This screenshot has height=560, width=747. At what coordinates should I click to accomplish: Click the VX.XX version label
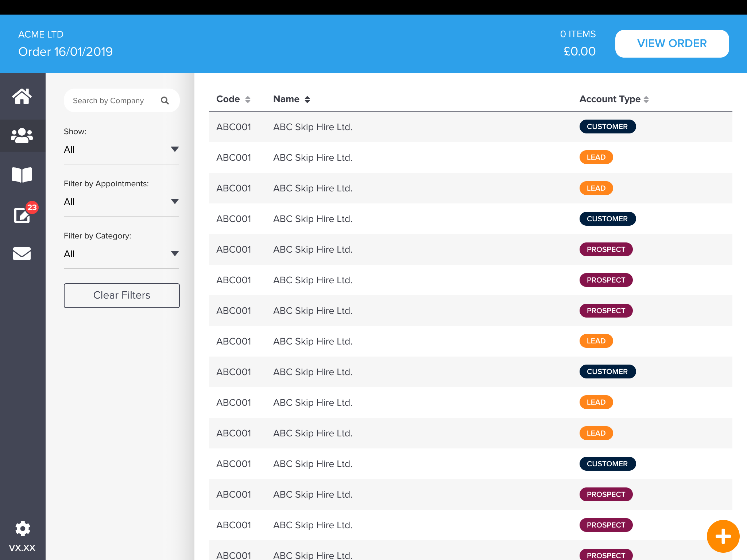(x=22, y=548)
